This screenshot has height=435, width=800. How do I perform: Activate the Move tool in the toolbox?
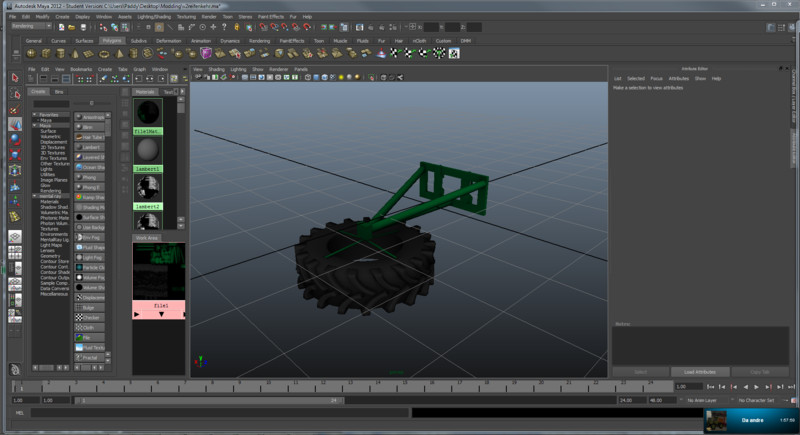tap(15, 124)
